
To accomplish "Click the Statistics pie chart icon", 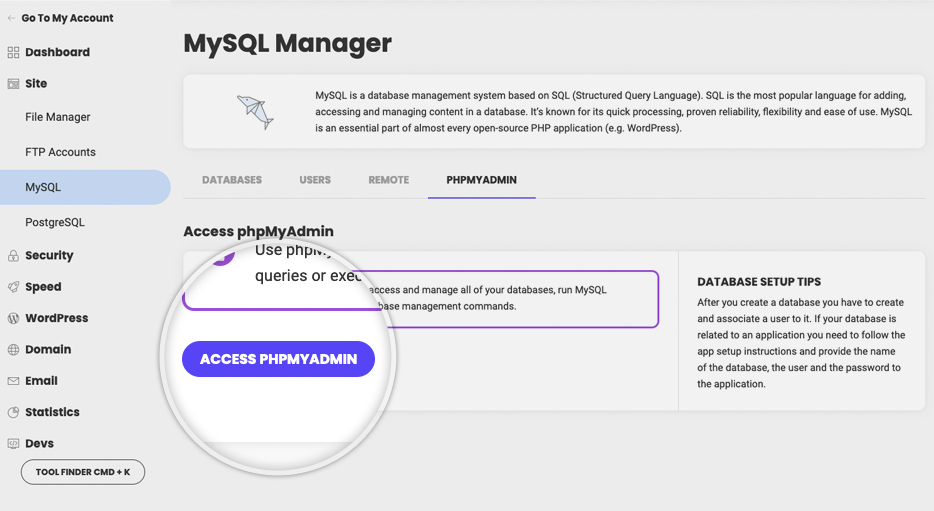I will tap(13, 412).
